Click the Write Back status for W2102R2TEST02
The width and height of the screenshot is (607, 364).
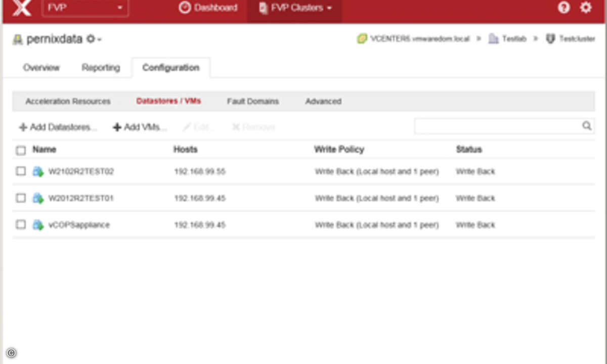coord(475,172)
